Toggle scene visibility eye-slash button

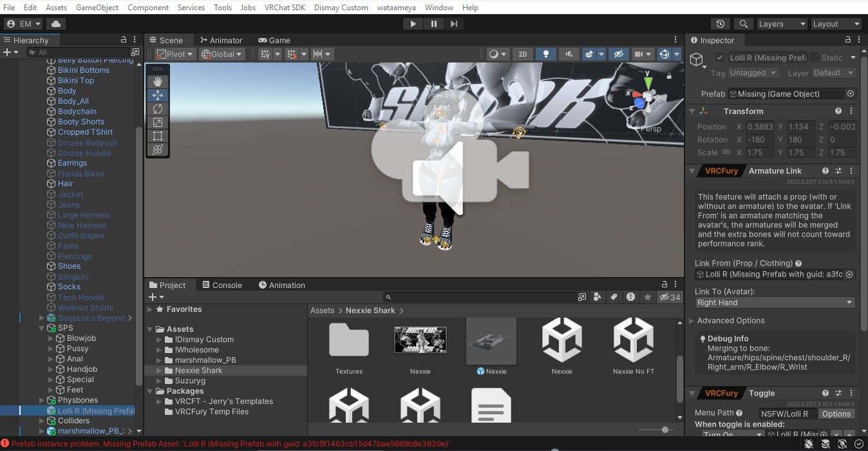pos(618,54)
